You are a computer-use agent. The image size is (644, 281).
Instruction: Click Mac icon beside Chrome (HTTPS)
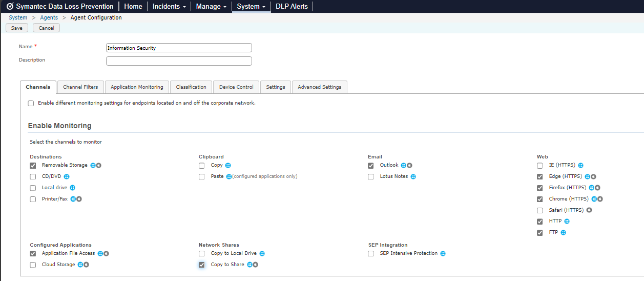[x=600, y=199]
